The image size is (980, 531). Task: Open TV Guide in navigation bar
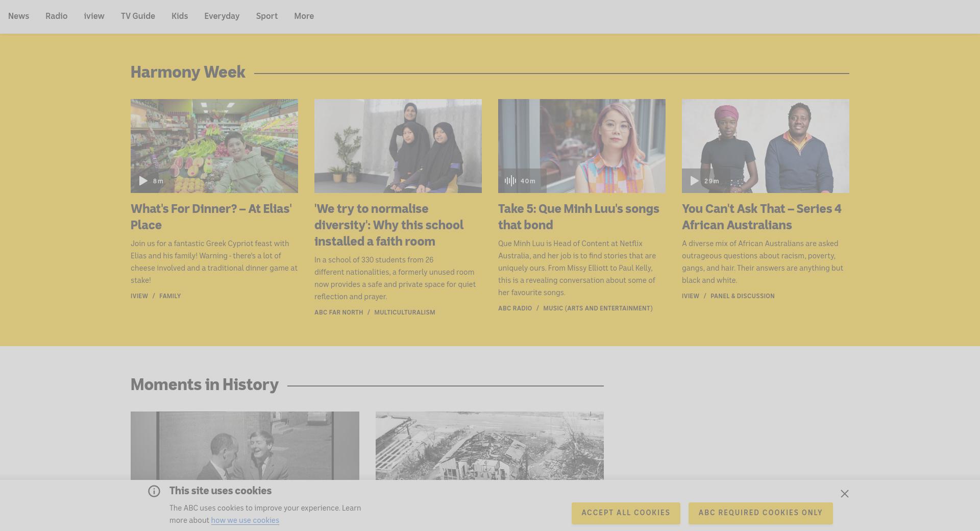138,16
